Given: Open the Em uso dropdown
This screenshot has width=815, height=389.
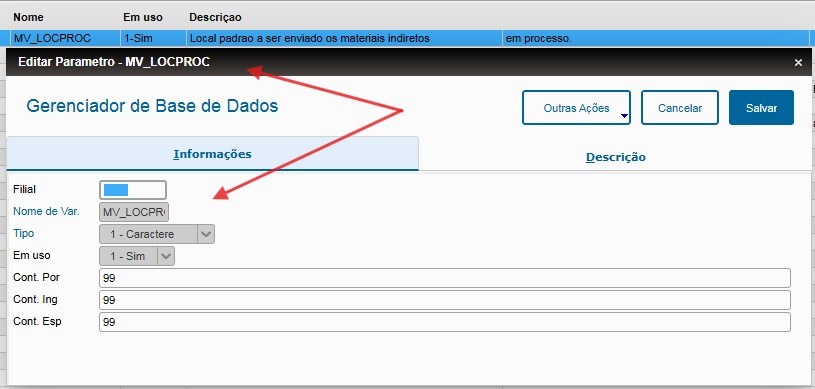Looking at the screenshot, I should pos(137,256).
